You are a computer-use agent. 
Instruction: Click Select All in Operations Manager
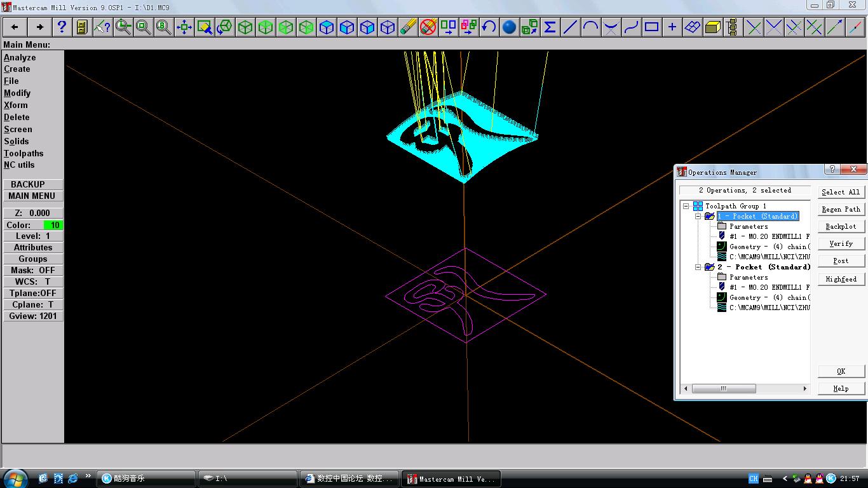pos(841,192)
